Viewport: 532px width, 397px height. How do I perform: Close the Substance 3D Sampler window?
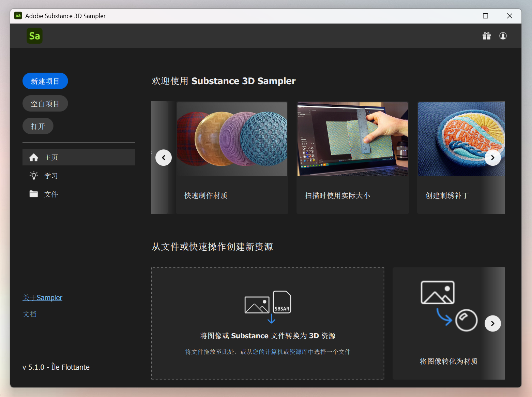click(x=510, y=16)
